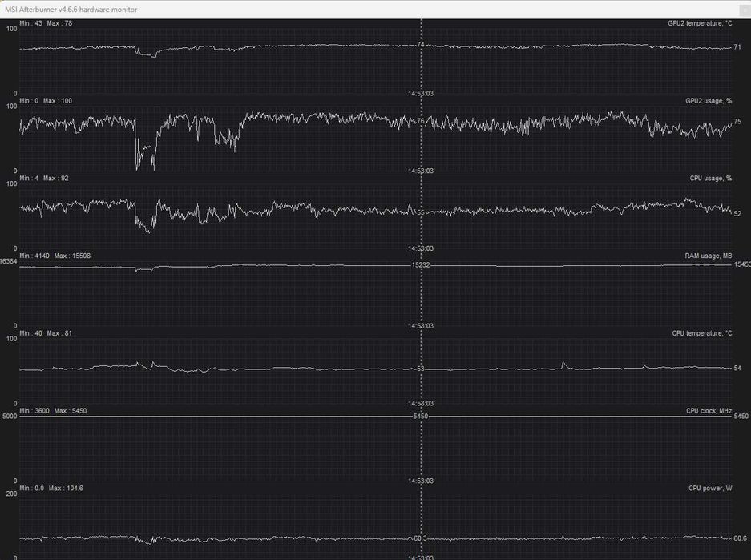
Task: Click current value 15453 of RAM usage
Action: click(742, 264)
